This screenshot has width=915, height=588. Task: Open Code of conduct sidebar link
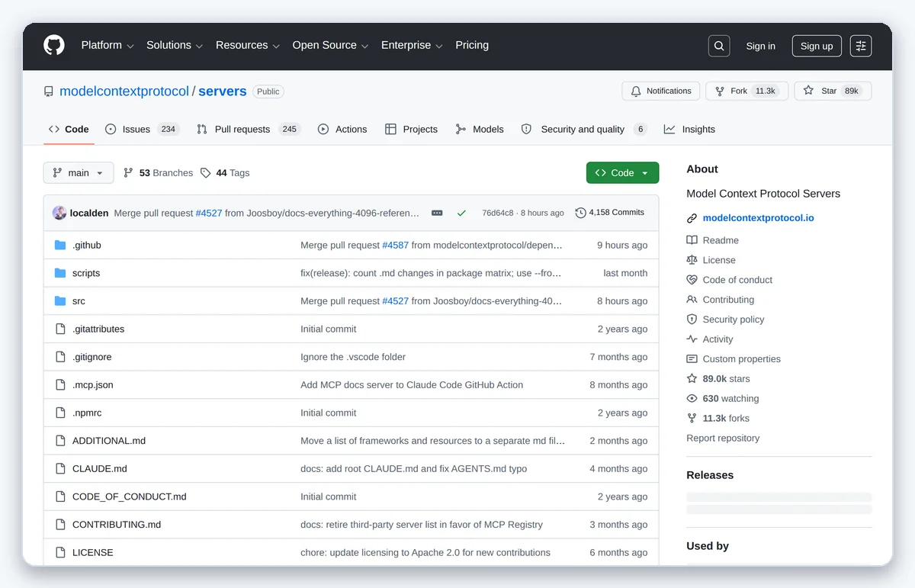pyautogui.click(x=730, y=280)
